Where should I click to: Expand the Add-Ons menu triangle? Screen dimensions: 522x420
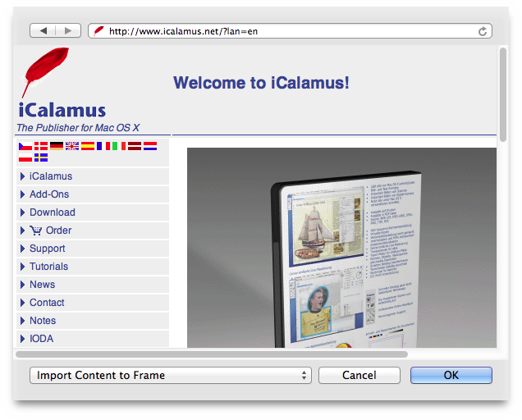tap(22, 194)
